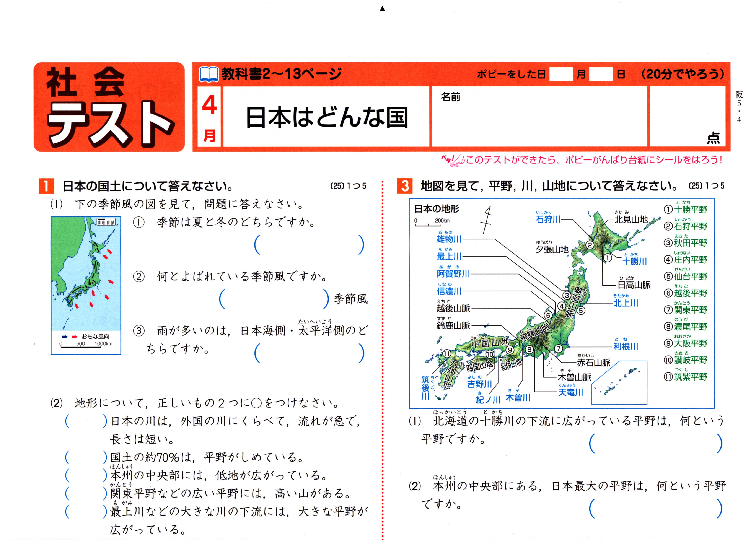756x540 pixels.
Task: Click the title 日本はどんな国
Action: click(327, 117)
